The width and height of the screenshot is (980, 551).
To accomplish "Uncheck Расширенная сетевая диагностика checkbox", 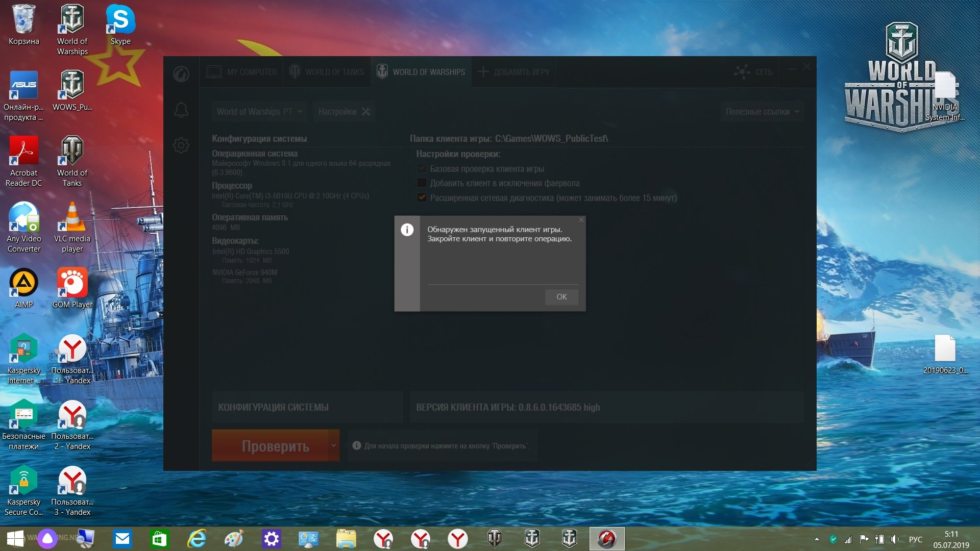I will pyautogui.click(x=422, y=198).
